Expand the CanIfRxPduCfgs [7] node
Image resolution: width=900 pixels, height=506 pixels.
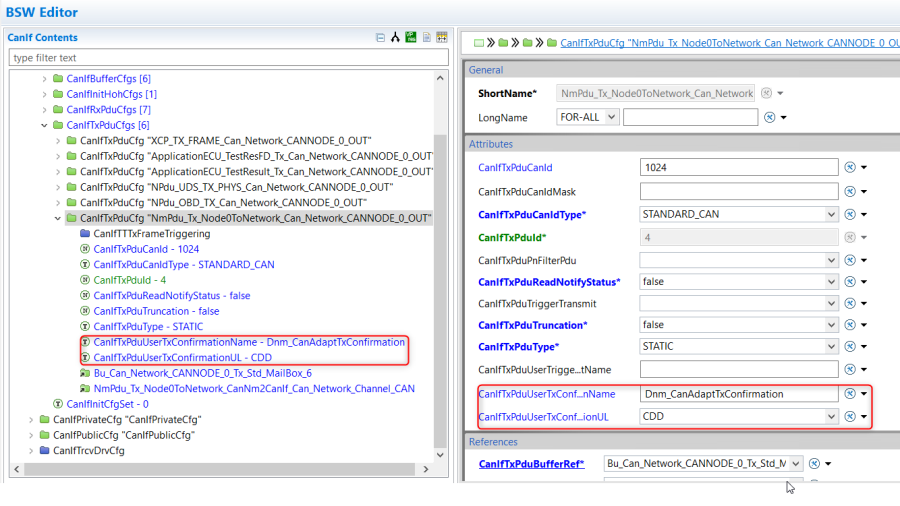click(x=44, y=110)
